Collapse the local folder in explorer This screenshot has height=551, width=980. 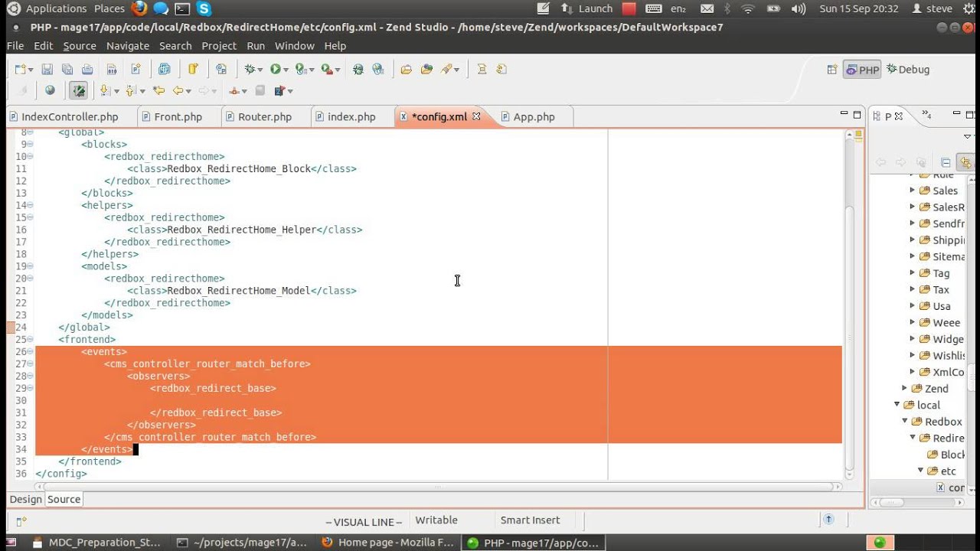(897, 405)
